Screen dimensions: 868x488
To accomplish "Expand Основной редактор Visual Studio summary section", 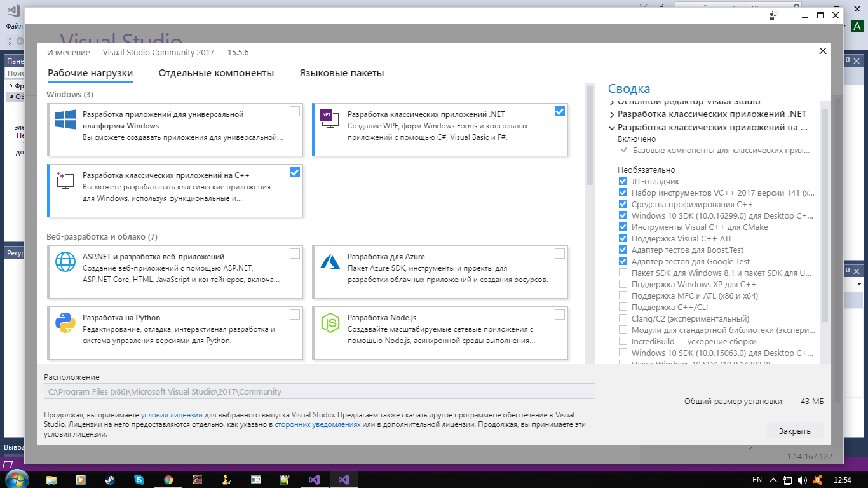I will pyautogui.click(x=612, y=102).
